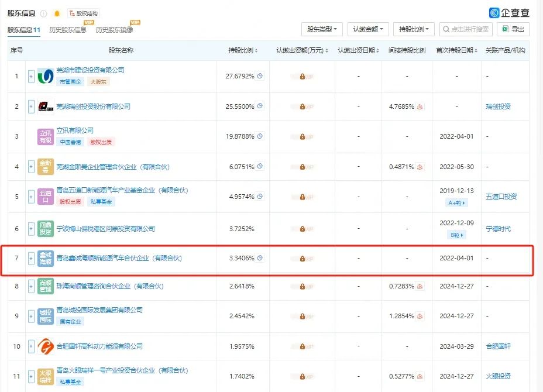Click the bell alert icon beside 股东信息
Screen dimensions: 543x392
click(x=57, y=13)
